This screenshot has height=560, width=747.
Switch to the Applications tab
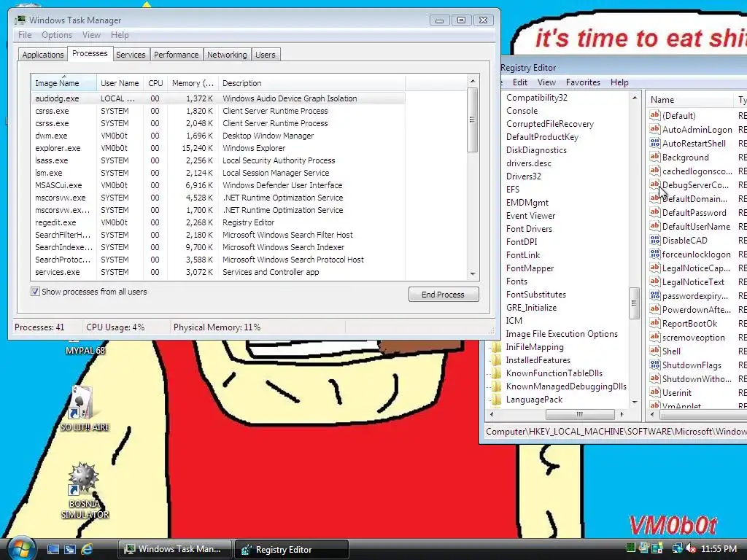(x=43, y=55)
